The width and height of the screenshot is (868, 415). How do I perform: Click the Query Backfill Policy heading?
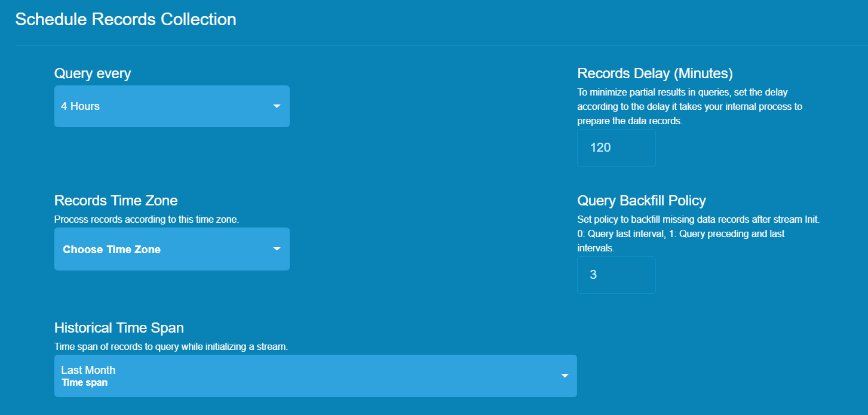(x=641, y=200)
